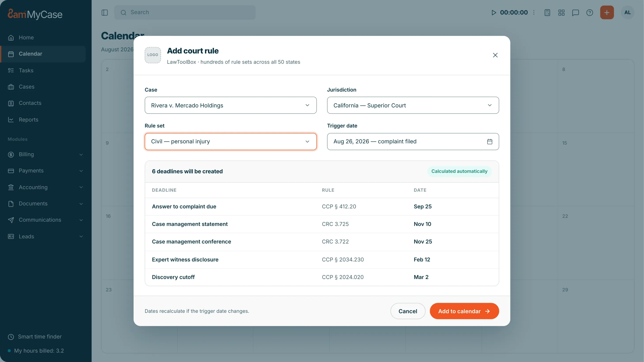The width and height of the screenshot is (644, 362).
Task: Click the Feb 12 date cell
Action: tap(422, 260)
